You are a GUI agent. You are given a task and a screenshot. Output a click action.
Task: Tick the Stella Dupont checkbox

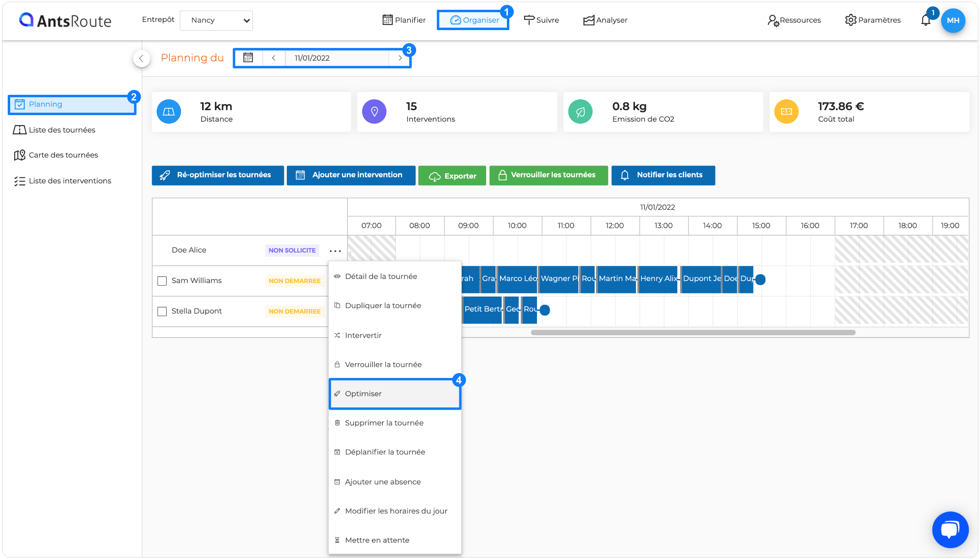[x=162, y=311]
